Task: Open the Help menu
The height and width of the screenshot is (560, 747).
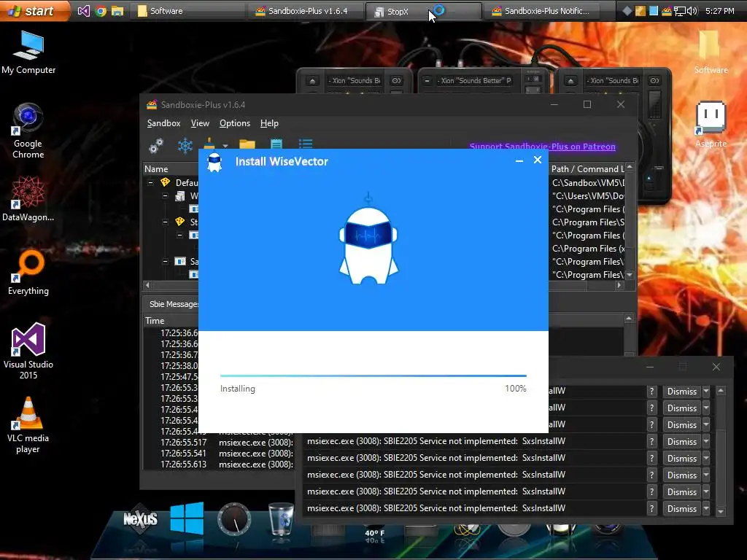Action: pyautogui.click(x=269, y=123)
